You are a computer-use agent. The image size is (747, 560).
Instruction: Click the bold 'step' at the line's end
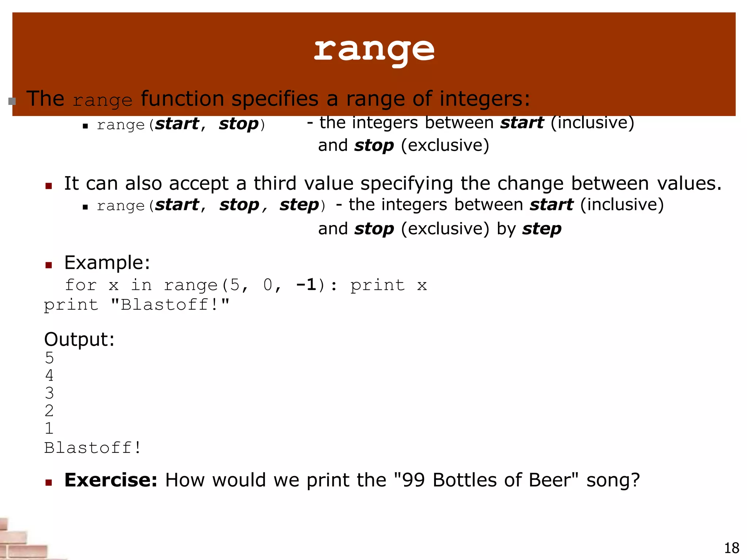[541, 229]
